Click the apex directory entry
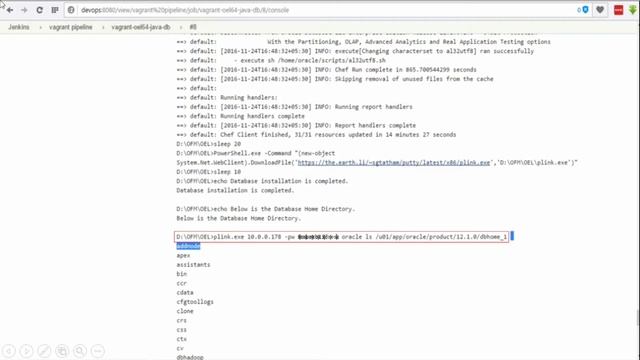This screenshot has height=360, width=640. (183, 256)
